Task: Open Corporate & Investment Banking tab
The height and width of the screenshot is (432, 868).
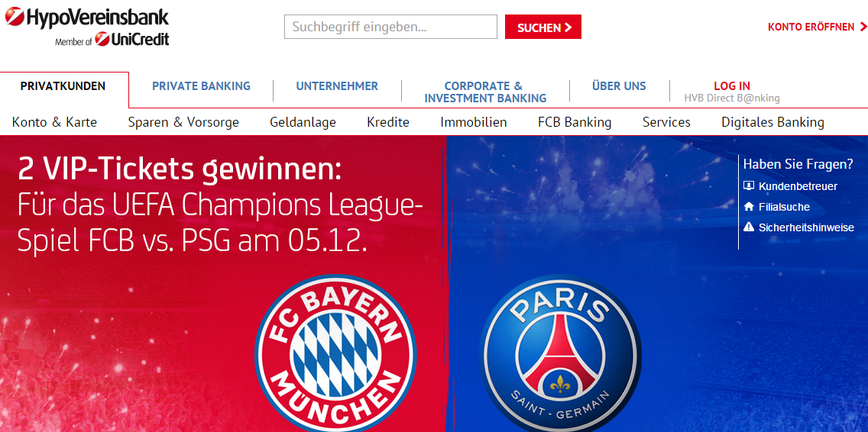Action: pos(485,92)
